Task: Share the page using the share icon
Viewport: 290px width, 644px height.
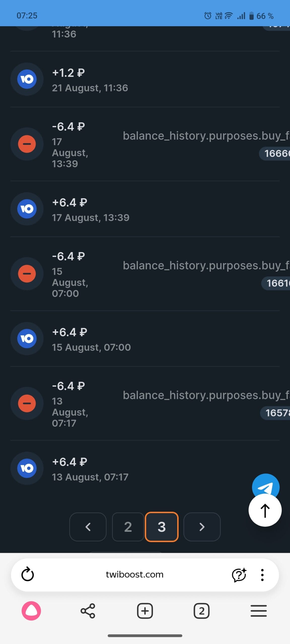Action: (x=88, y=611)
